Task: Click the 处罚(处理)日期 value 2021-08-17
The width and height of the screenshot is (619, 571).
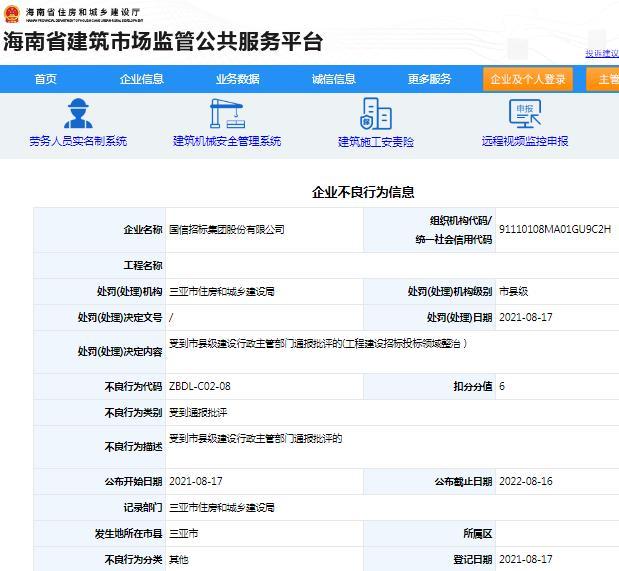Action: [x=525, y=317]
